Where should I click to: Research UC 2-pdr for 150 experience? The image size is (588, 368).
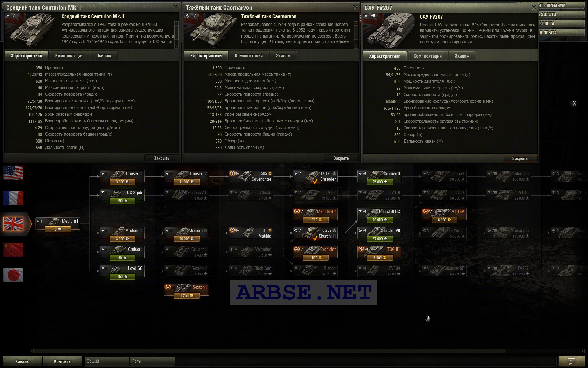122,201
